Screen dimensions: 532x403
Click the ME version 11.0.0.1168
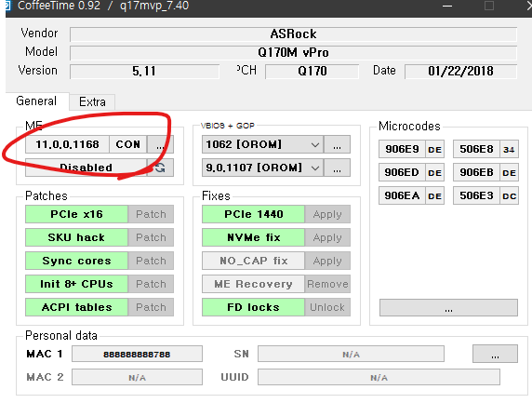click(x=68, y=144)
